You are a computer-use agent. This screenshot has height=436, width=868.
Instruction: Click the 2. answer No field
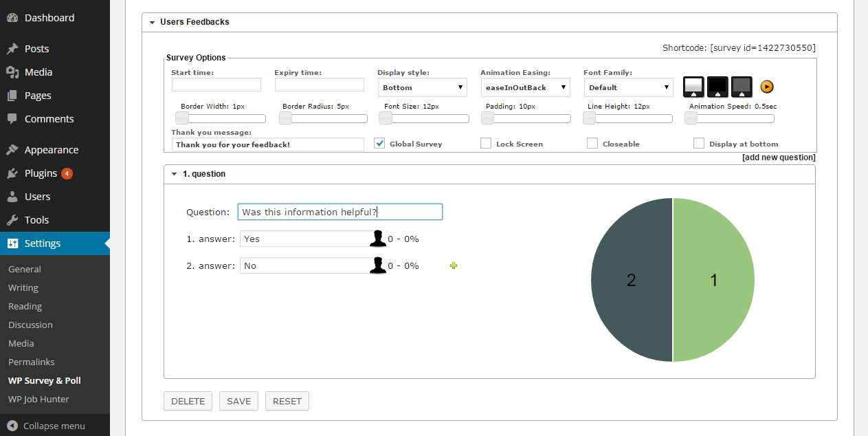tap(307, 265)
